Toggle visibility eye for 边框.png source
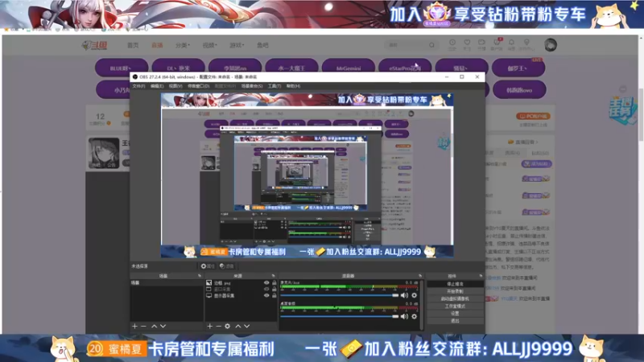644x362 pixels. pyautogui.click(x=266, y=283)
